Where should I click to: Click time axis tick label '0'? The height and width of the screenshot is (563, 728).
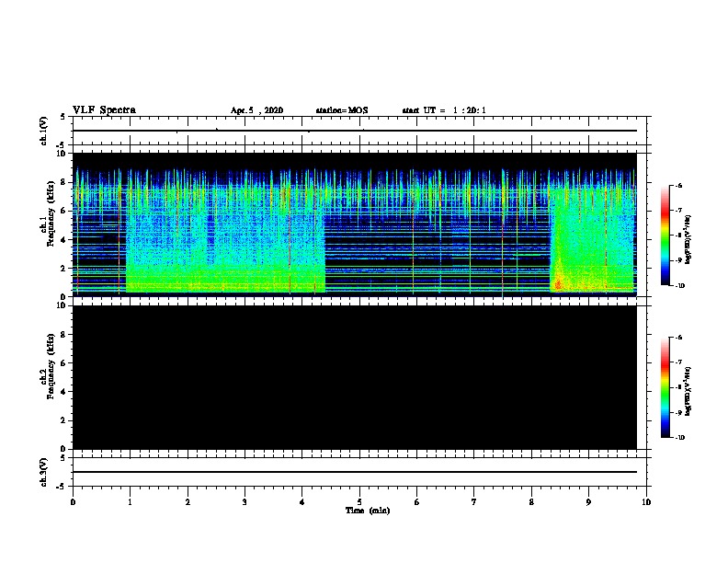pos(73,502)
